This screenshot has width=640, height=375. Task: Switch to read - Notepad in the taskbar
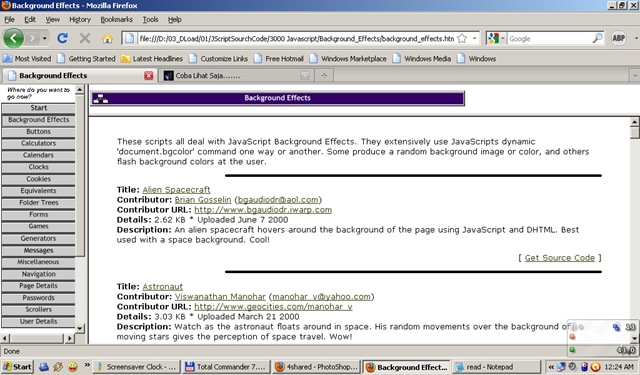tap(496, 367)
